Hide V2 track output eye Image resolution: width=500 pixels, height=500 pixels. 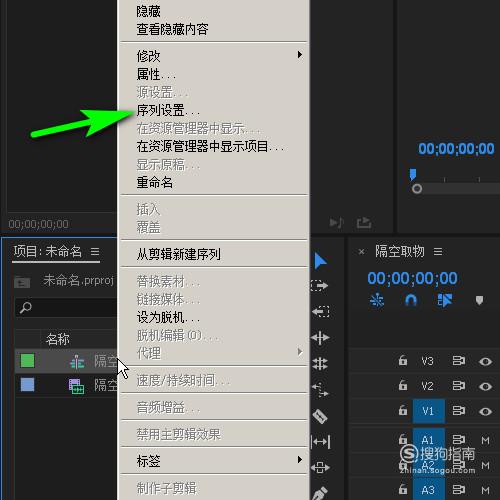[x=485, y=386]
